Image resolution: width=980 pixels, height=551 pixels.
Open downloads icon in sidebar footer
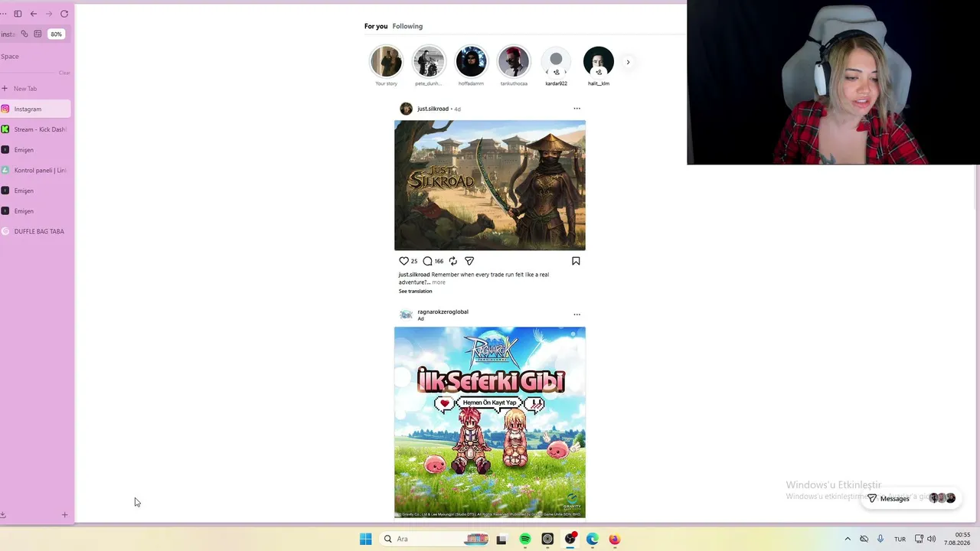(x=3, y=515)
